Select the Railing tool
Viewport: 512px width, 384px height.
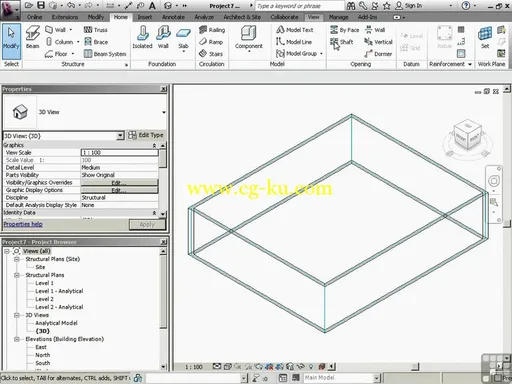click(x=212, y=30)
